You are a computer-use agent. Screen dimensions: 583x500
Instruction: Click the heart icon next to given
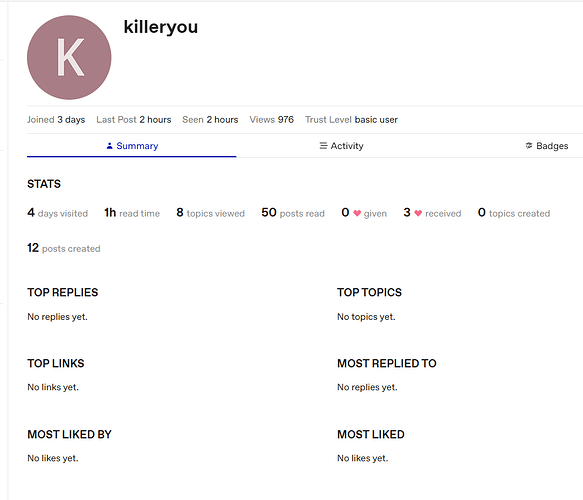[x=357, y=213]
